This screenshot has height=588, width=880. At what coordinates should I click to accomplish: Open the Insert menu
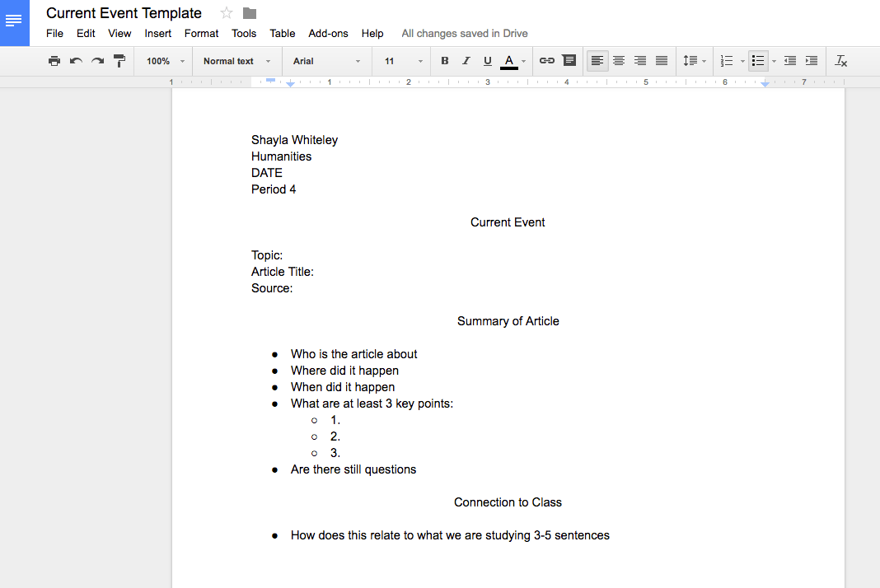click(158, 34)
